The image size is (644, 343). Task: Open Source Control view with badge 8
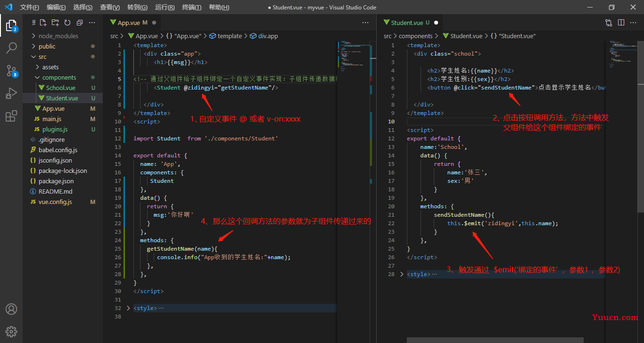click(x=11, y=71)
